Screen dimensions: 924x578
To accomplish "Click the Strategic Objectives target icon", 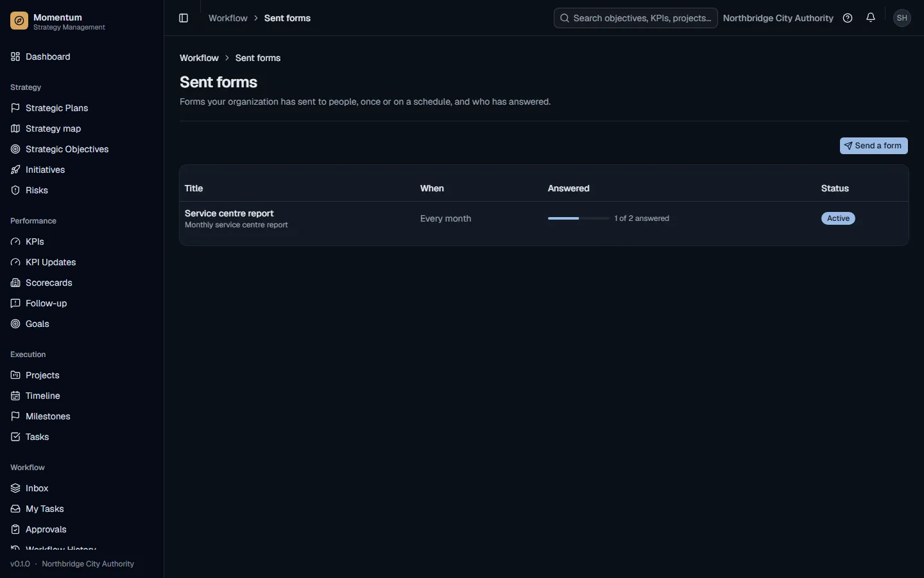I will [x=15, y=149].
